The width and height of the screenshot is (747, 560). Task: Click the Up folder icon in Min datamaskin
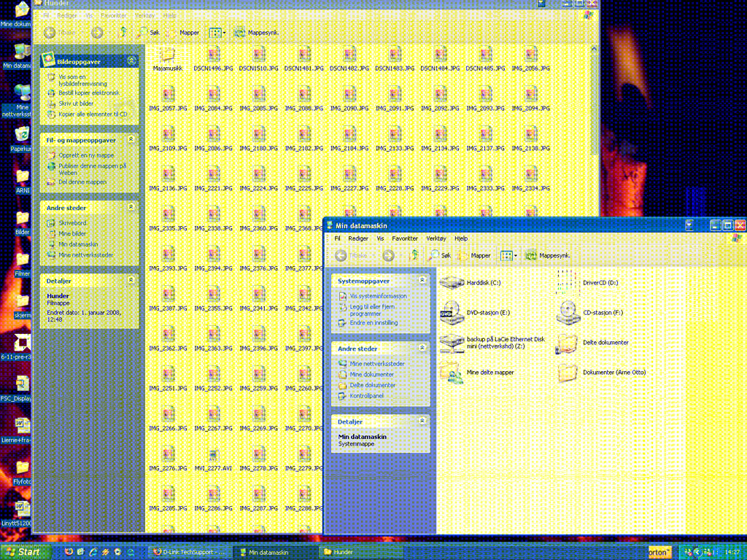point(414,256)
